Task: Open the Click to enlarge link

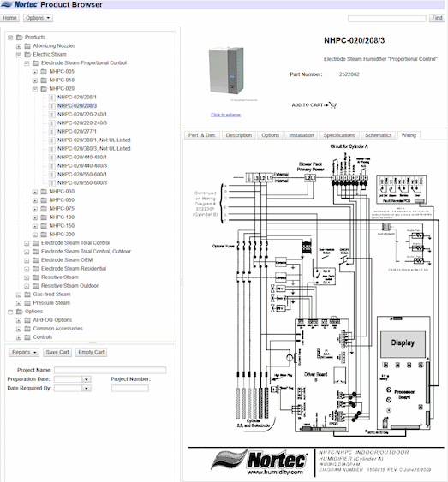Action: tap(225, 115)
